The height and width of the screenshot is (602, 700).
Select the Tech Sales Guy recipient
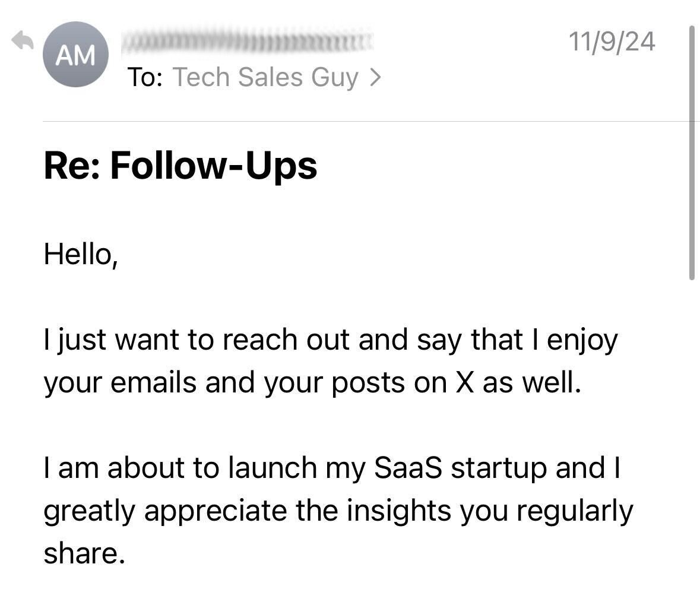tap(265, 77)
